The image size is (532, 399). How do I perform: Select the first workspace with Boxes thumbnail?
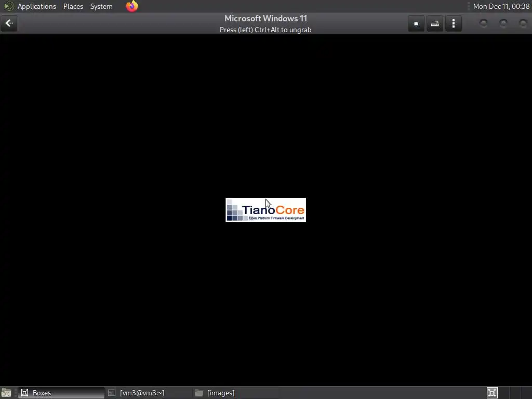click(x=492, y=393)
